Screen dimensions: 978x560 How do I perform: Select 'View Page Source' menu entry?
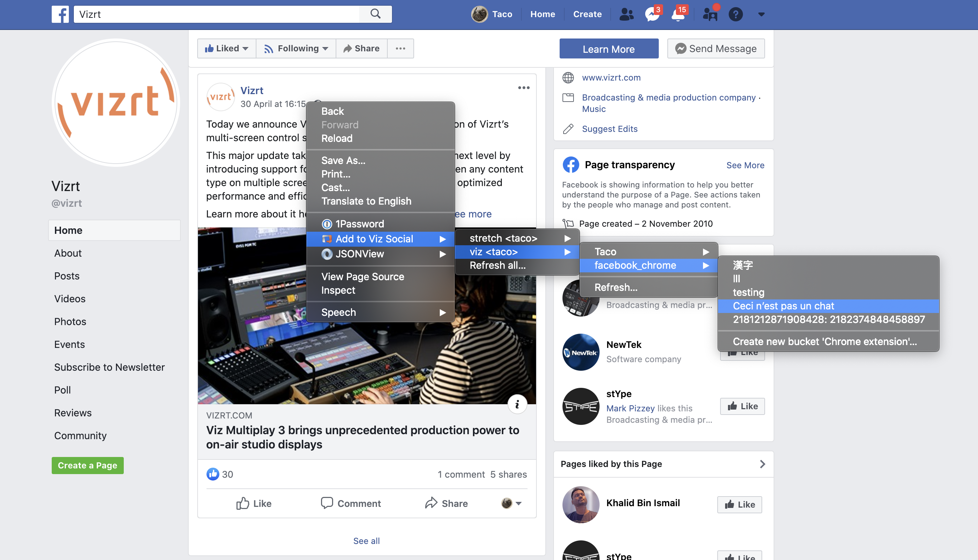[381, 277]
